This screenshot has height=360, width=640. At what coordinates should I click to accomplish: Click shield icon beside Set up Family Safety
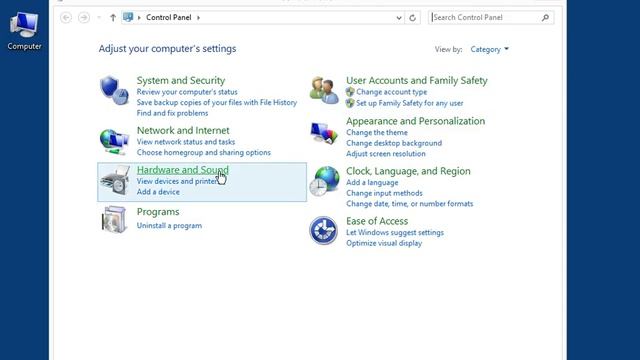[350, 103]
